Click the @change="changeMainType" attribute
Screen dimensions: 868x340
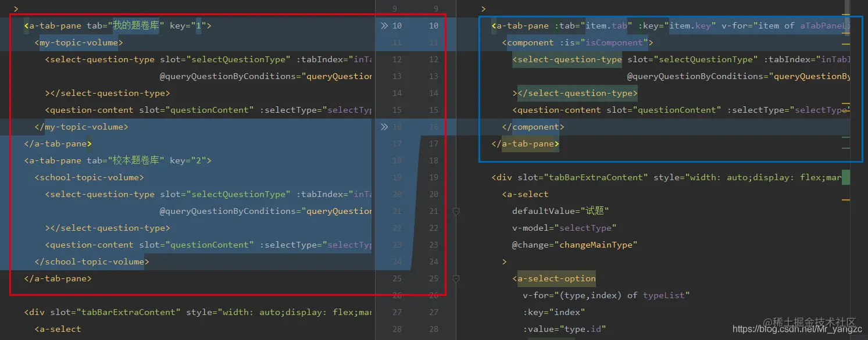point(575,245)
